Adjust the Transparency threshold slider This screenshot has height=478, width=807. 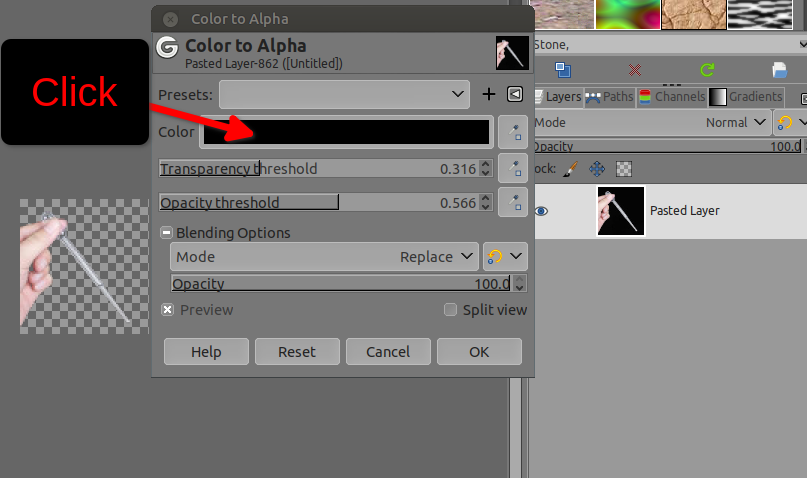319,169
